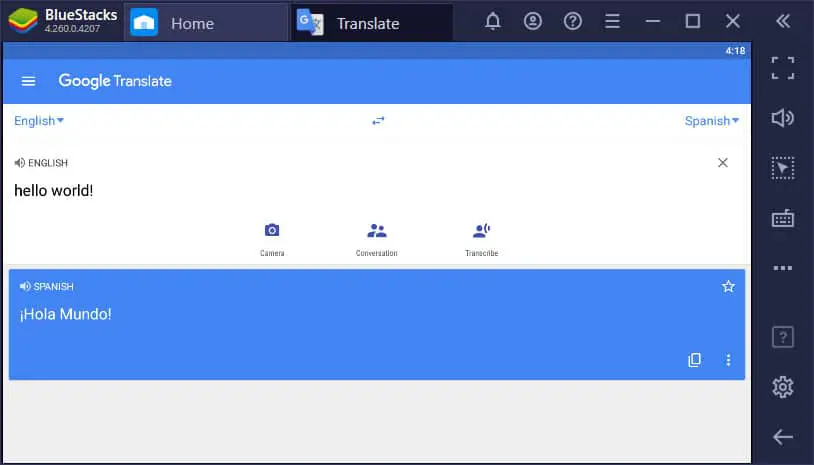Image resolution: width=814 pixels, height=465 pixels.
Task: Play the Spanish translation audio
Action: click(25, 286)
